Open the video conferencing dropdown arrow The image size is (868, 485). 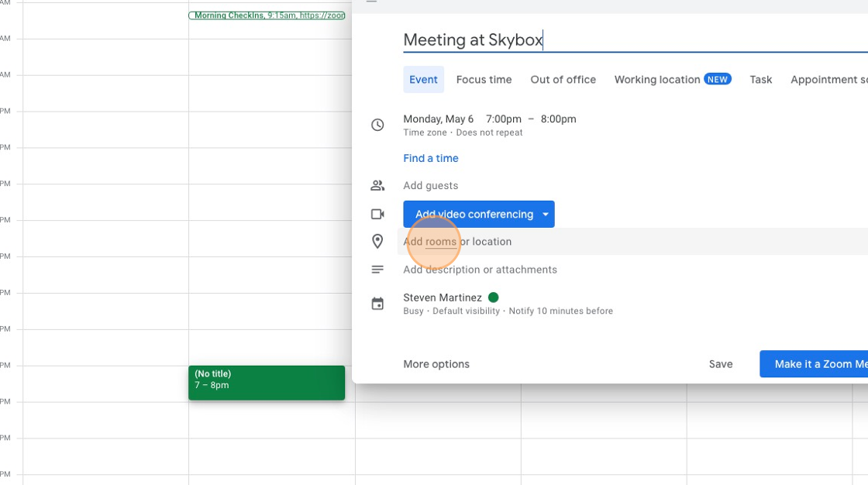(x=546, y=215)
